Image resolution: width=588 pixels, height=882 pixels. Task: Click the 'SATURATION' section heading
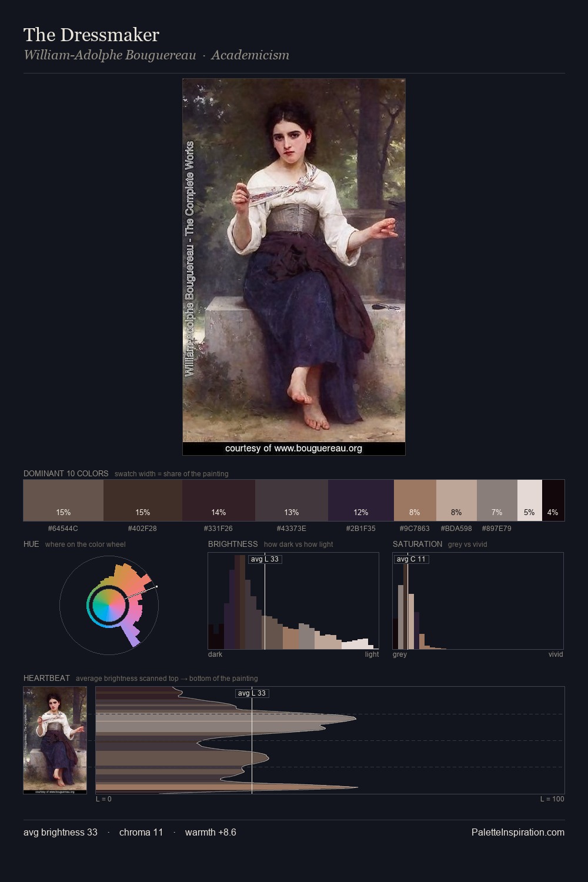pyautogui.click(x=417, y=544)
